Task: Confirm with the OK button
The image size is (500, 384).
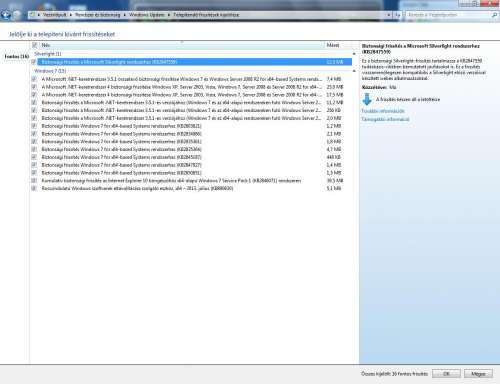Action: click(x=446, y=374)
